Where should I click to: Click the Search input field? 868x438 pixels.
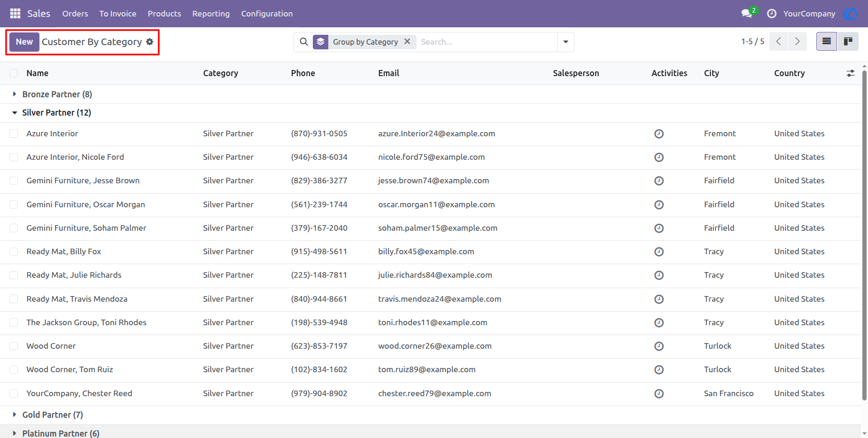(x=487, y=42)
